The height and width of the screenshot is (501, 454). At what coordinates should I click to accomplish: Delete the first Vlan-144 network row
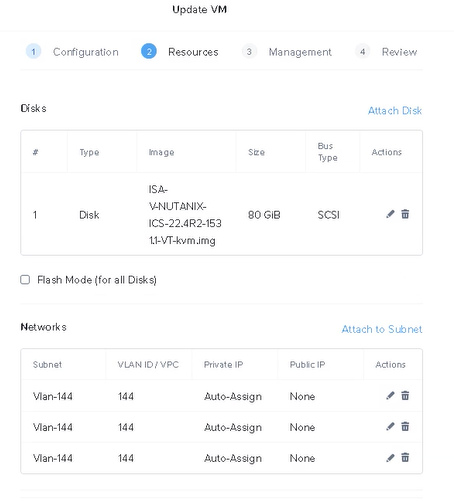pyautogui.click(x=405, y=396)
